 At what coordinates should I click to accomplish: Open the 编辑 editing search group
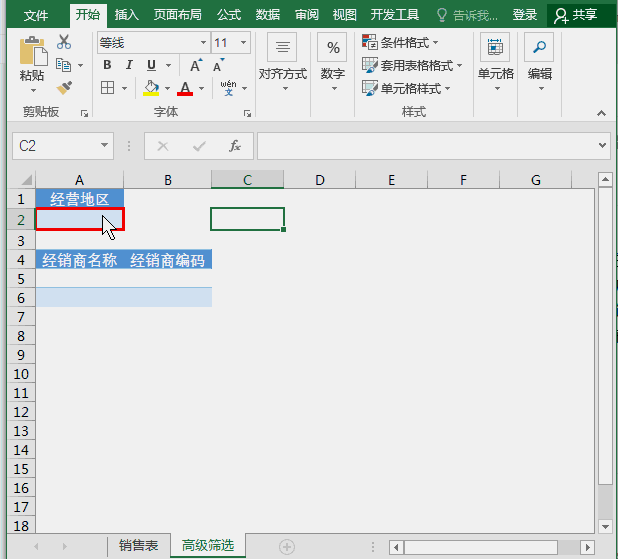click(x=539, y=62)
